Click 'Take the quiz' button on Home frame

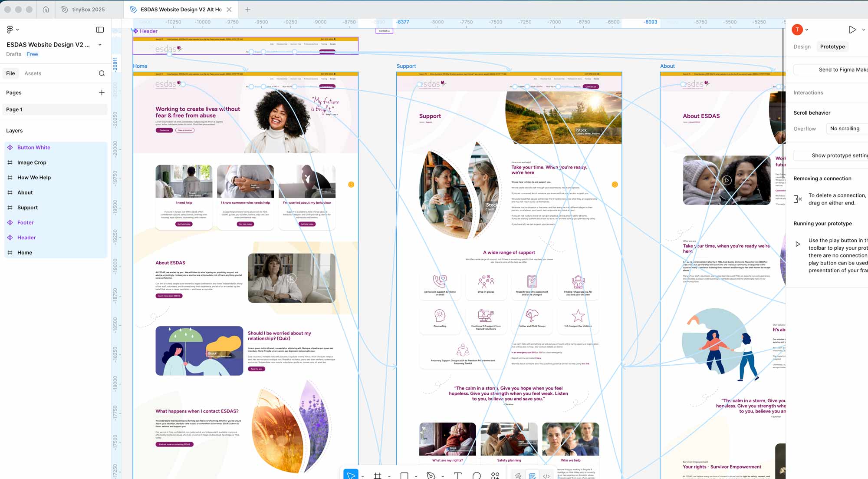256,369
